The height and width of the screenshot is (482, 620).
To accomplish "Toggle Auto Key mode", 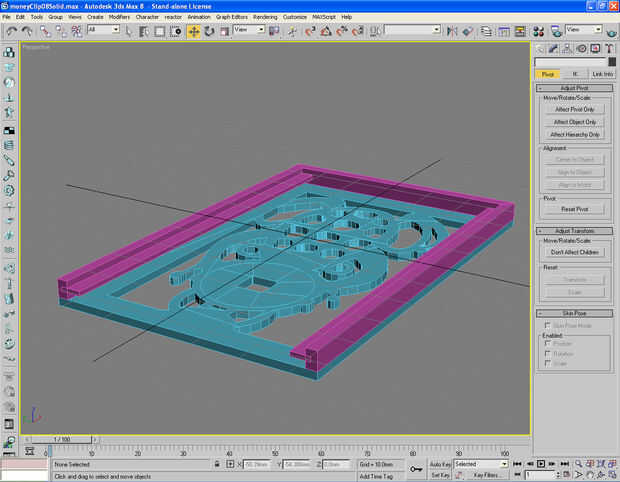I will click(x=440, y=464).
